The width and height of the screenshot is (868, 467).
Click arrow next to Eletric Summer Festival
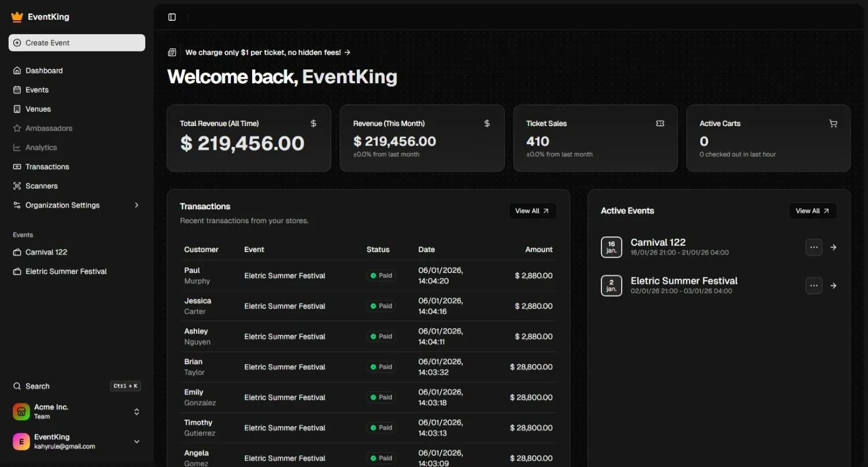pyautogui.click(x=833, y=286)
